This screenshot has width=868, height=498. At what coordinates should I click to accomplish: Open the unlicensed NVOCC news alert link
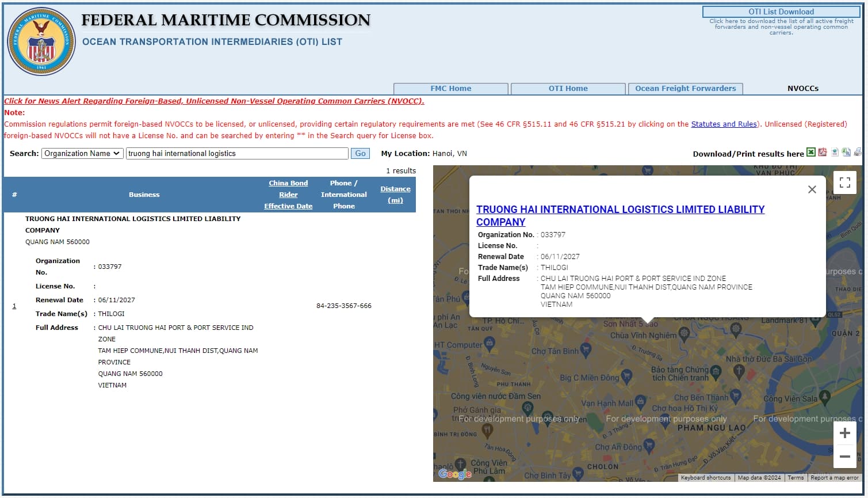pyautogui.click(x=214, y=101)
